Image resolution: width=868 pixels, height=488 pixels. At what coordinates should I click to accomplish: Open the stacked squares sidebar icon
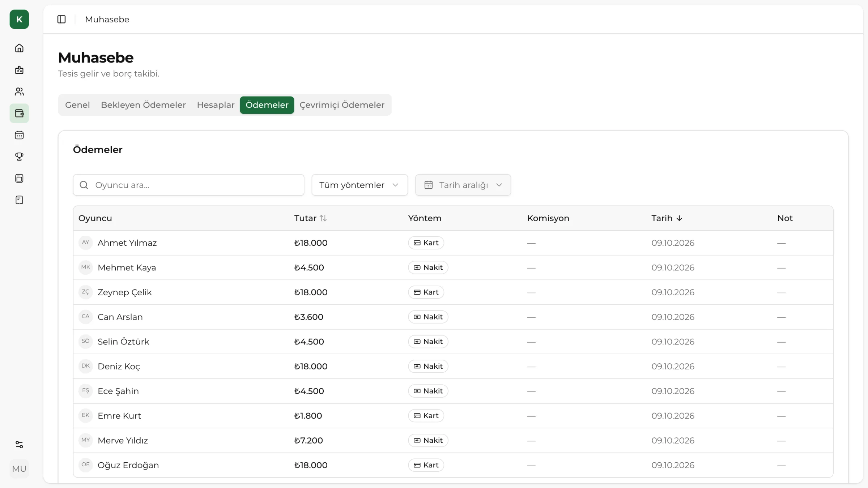(x=19, y=178)
